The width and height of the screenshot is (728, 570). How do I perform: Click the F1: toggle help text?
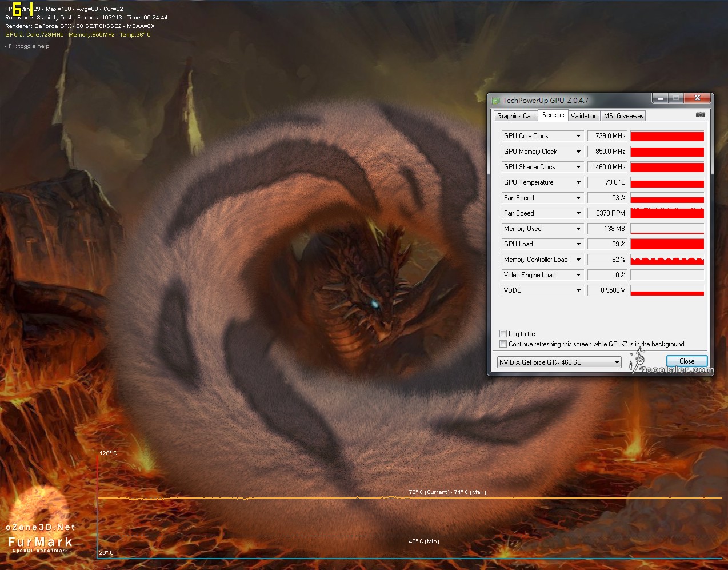[27, 46]
